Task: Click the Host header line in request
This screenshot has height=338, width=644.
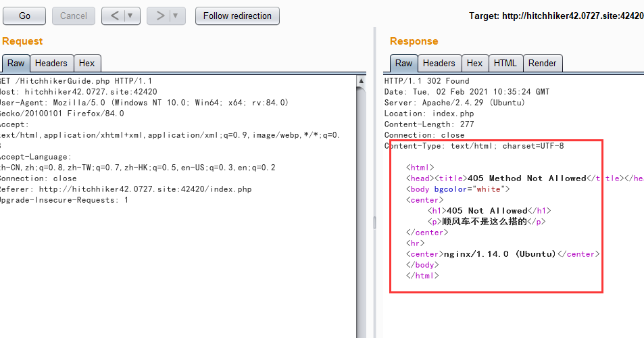Action: coord(78,91)
